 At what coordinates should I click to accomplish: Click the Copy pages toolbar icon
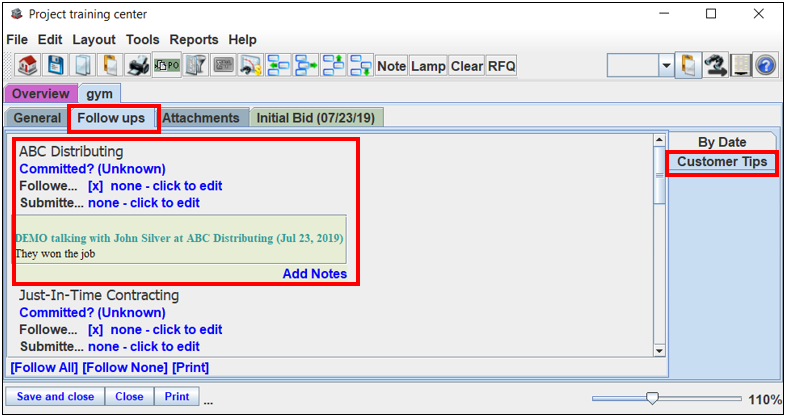(82, 66)
